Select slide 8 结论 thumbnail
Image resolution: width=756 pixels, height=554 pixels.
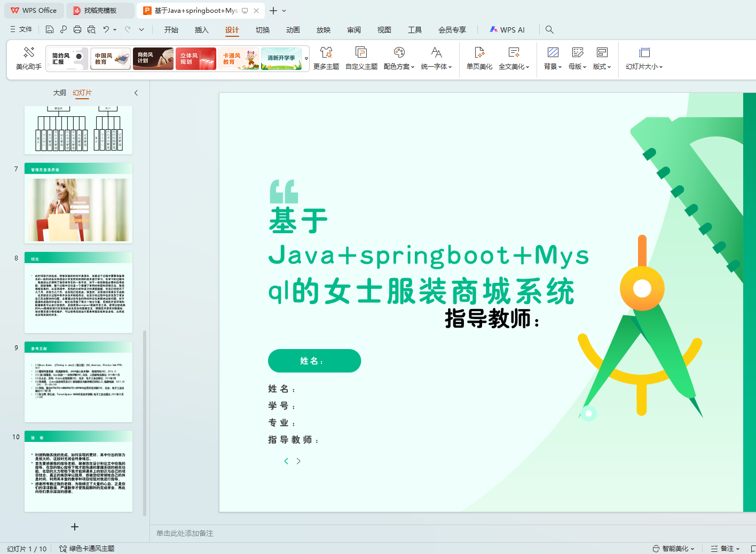tap(78, 292)
